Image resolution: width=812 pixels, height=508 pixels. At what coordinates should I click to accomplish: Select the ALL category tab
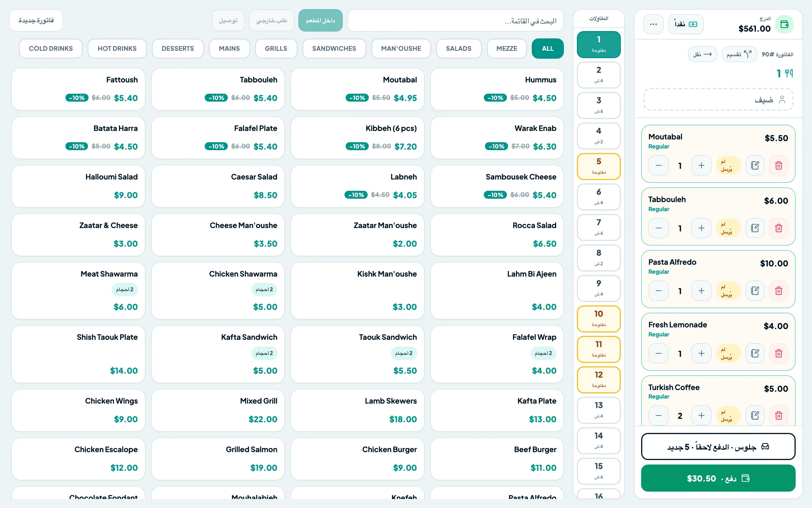tap(548, 48)
